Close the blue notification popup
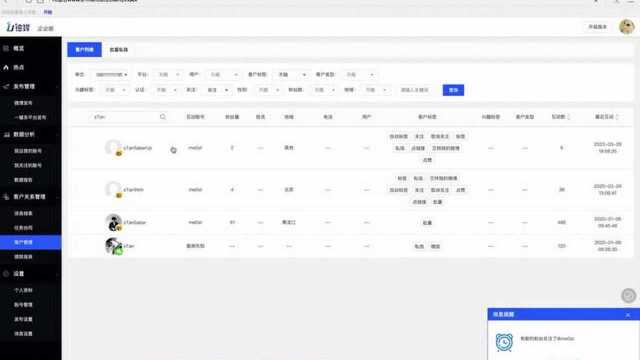This screenshot has height=360, width=640. tap(628, 315)
